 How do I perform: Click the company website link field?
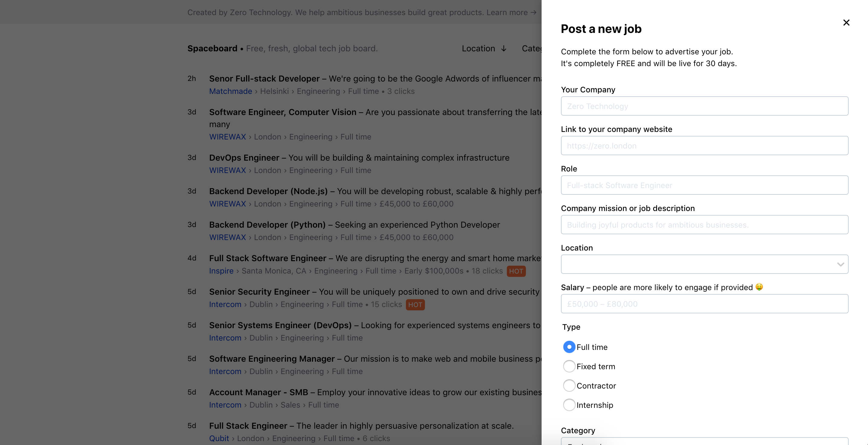(704, 146)
